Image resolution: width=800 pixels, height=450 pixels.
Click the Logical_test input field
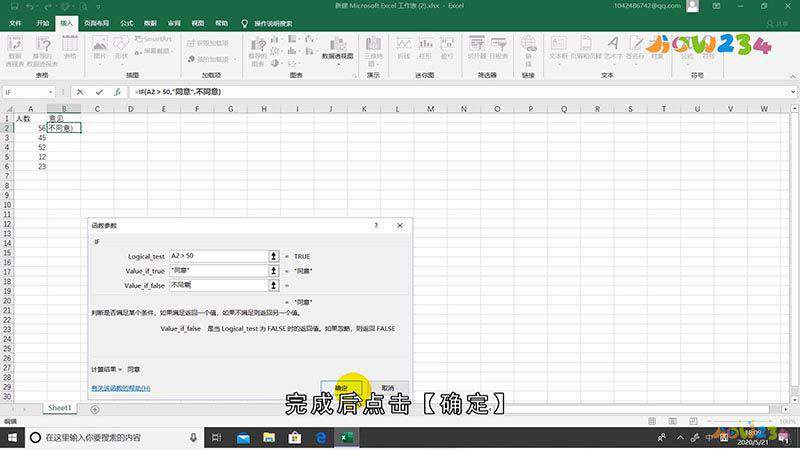click(218, 256)
